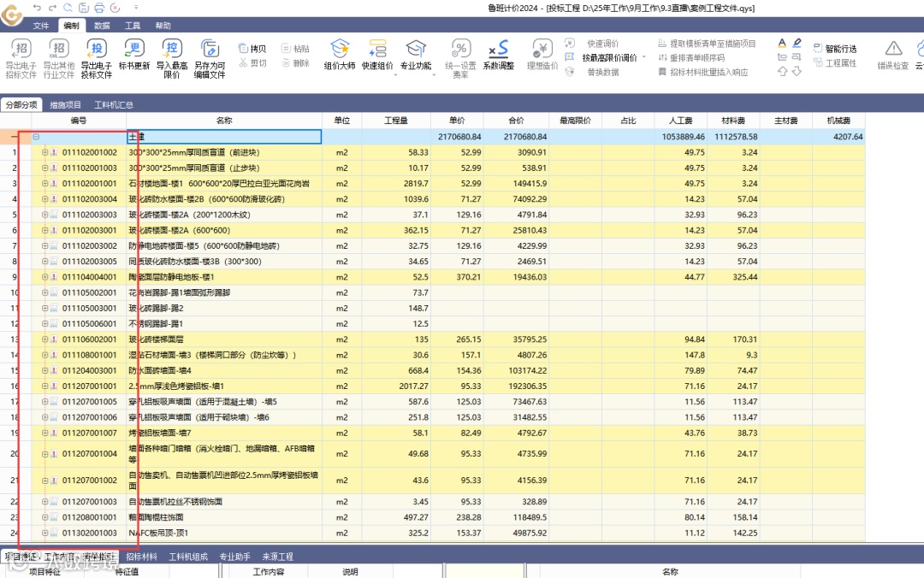Open dropdown arrow of 按最高限价调价
The image size is (924, 578).
tap(644, 58)
